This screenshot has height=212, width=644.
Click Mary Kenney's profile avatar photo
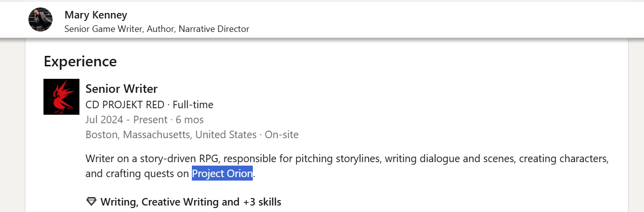(40, 20)
